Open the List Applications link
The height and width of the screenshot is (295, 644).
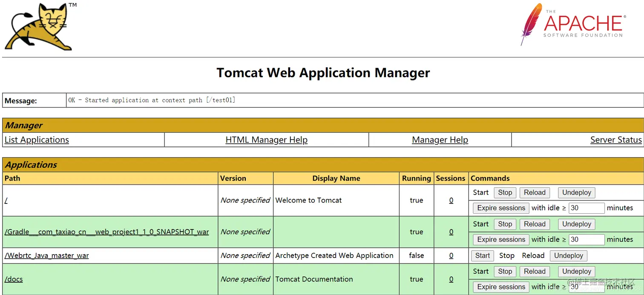[x=37, y=140]
